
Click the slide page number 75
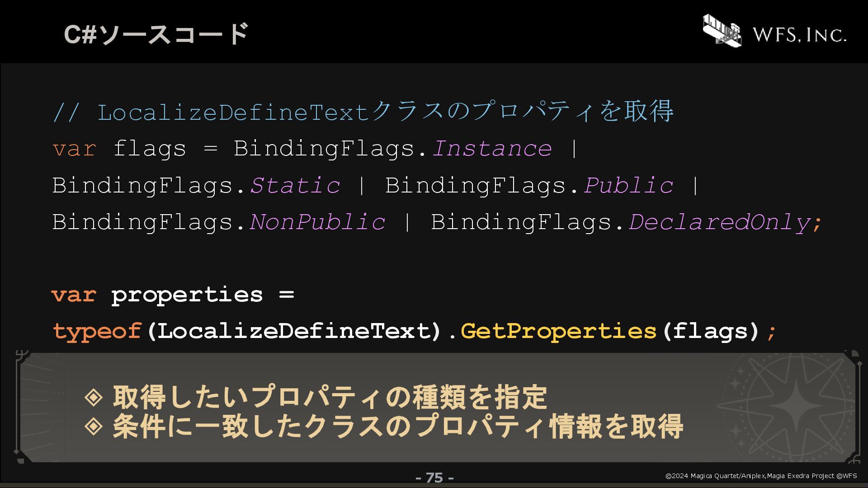coord(434,478)
